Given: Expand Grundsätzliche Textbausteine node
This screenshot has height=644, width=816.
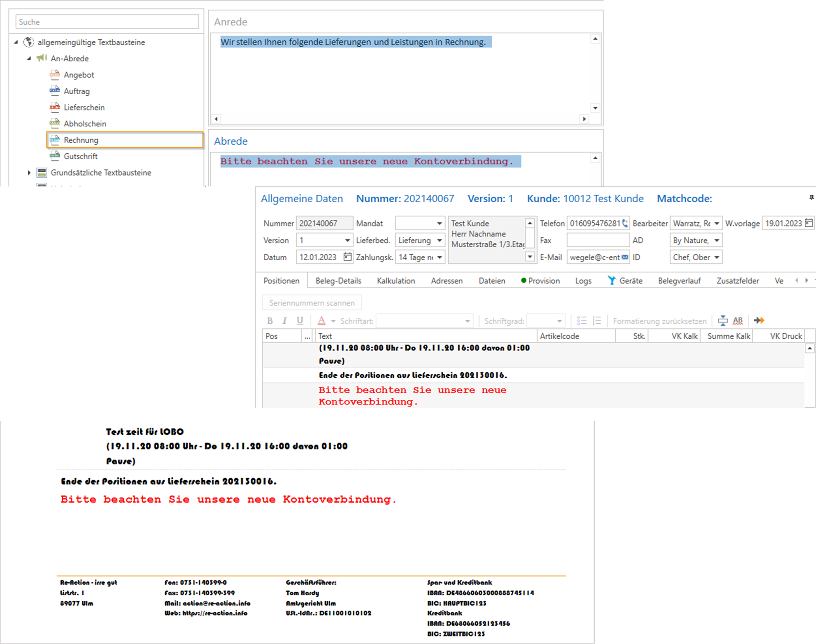Looking at the screenshot, I should (29, 173).
